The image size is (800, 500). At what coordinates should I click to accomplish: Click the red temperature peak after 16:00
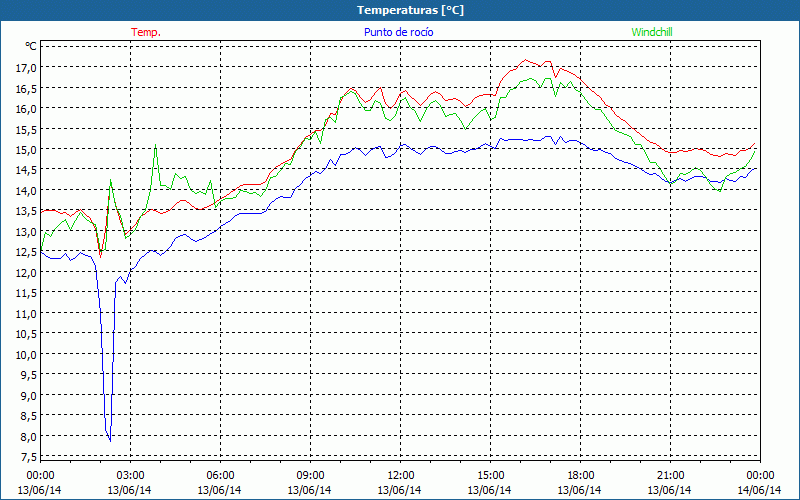coord(525,60)
